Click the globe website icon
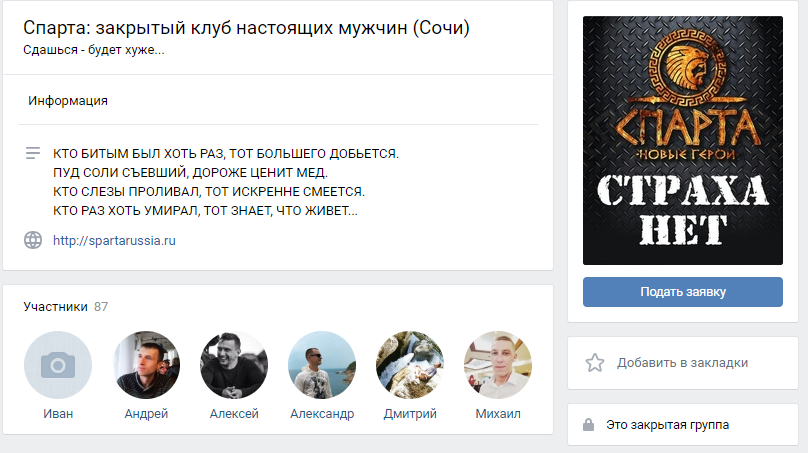The height and width of the screenshot is (453, 808). tap(33, 240)
